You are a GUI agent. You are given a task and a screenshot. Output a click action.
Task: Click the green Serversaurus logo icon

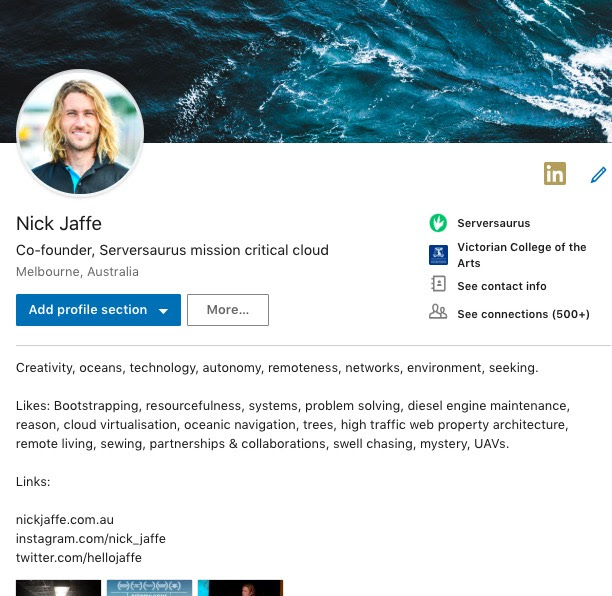click(x=438, y=223)
